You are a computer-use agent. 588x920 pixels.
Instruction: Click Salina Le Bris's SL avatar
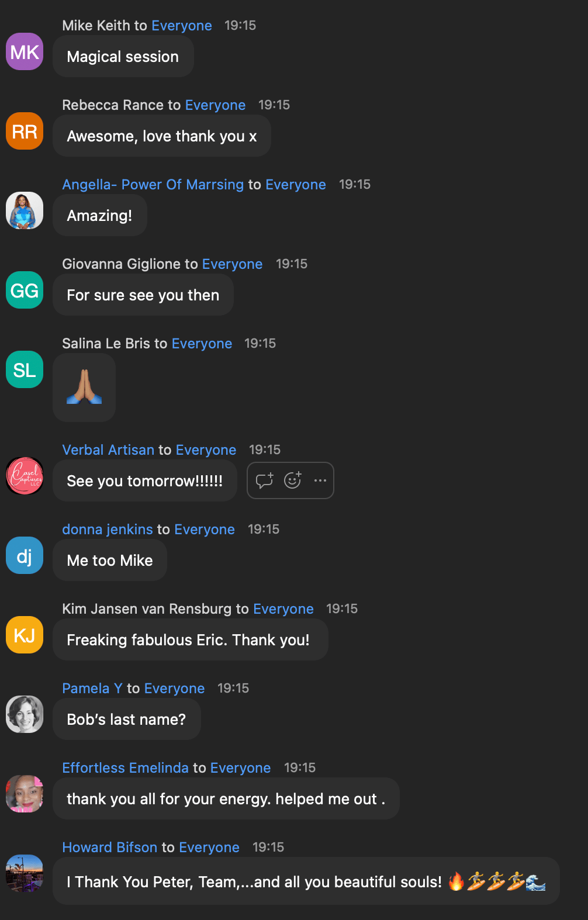pos(25,369)
